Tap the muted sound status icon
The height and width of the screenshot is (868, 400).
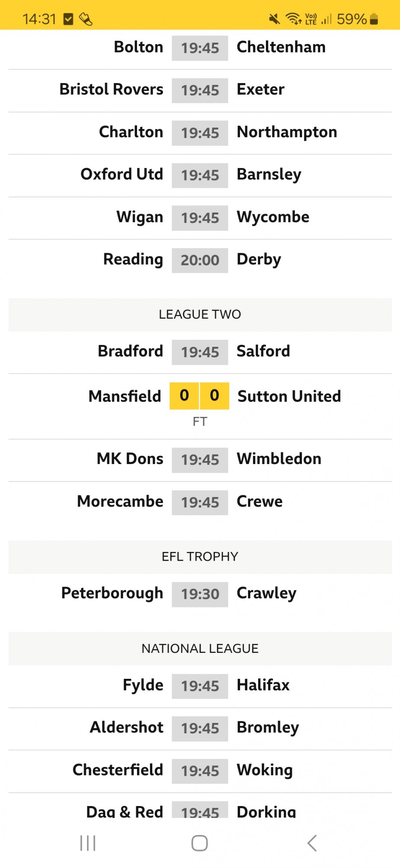click(x=274, y=19)
